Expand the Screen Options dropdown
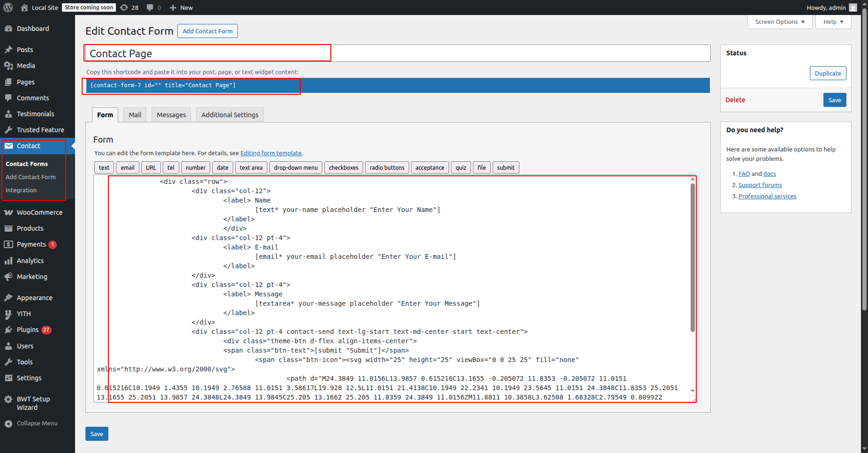Image resolution: width=868 pixels, height=453 pixels. [x=779, y=22]
